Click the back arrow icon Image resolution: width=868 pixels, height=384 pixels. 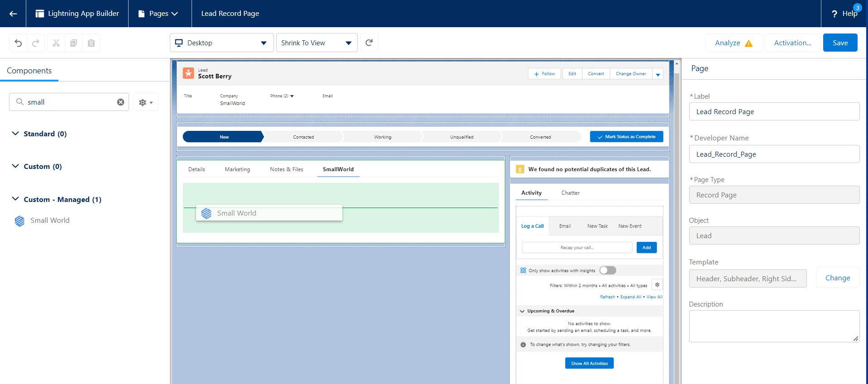click(13, 14)
